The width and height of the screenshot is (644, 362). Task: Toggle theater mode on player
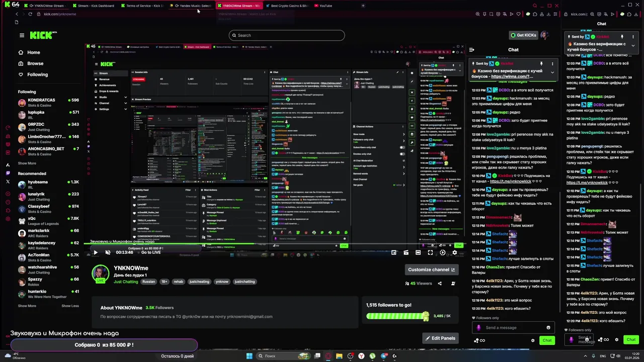point(418,252)
